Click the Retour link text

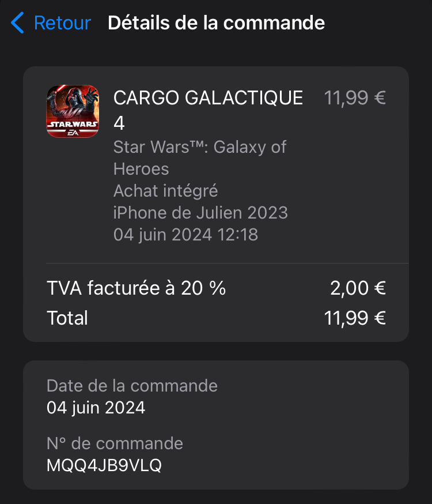62,23
